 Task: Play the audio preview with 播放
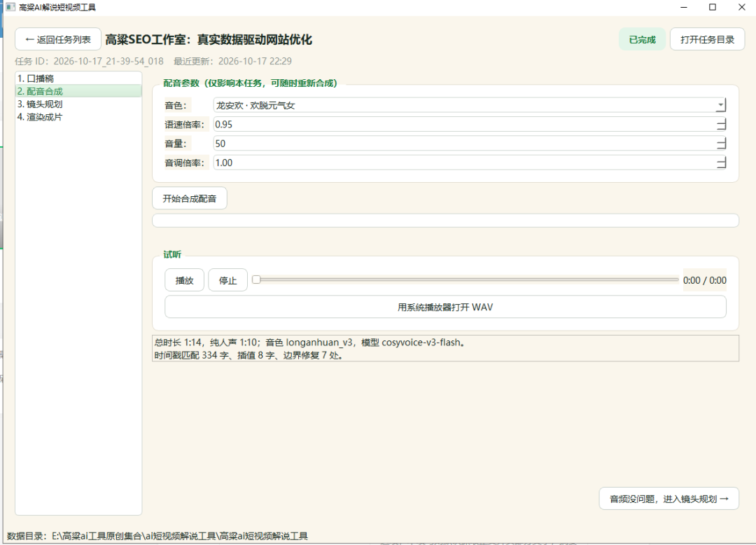[x=184, y=280]
